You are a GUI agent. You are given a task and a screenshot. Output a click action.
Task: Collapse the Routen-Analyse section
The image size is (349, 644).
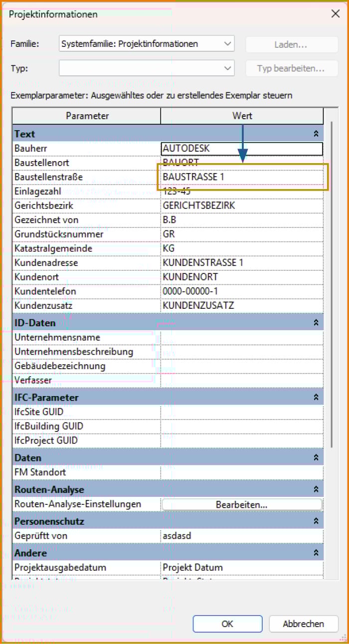(316, 489)
